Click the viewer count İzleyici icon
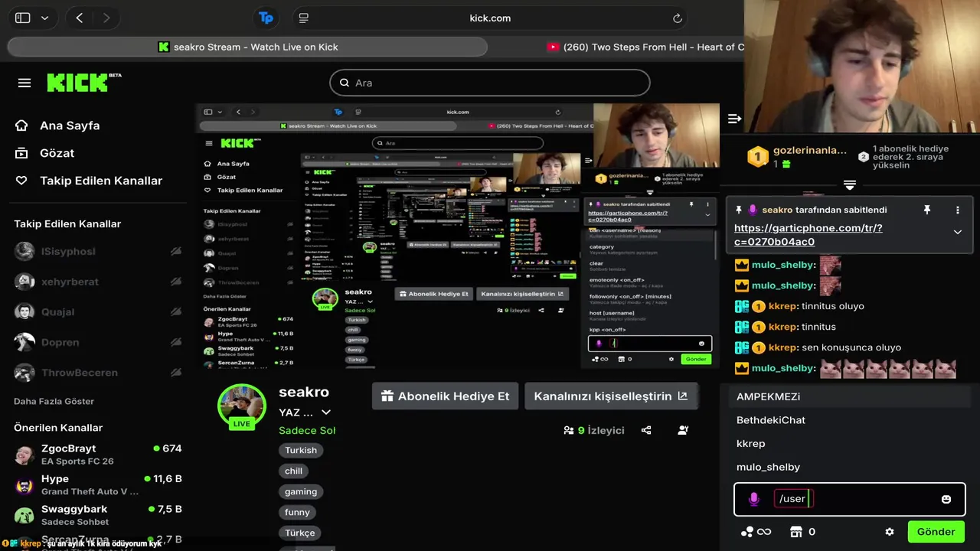This screenshot has width=980, height=551. click(x=569, y=430)
